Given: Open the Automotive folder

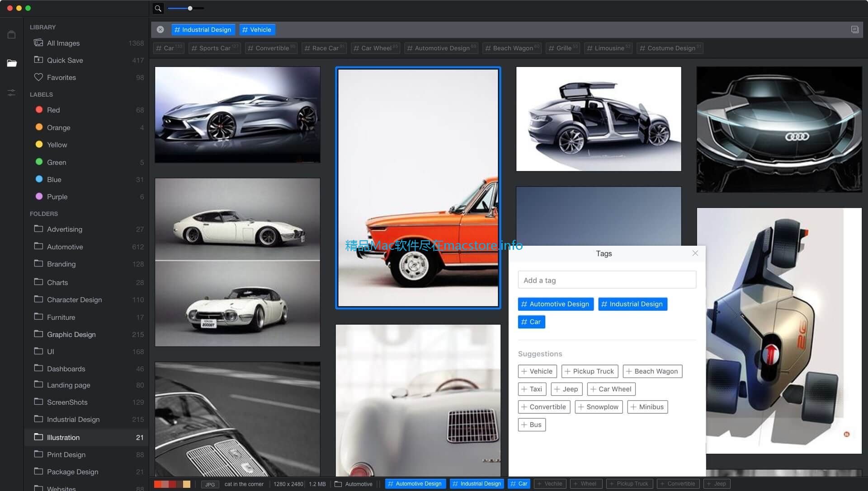Looking at the screenshot, I should click(x=87, y=247).
